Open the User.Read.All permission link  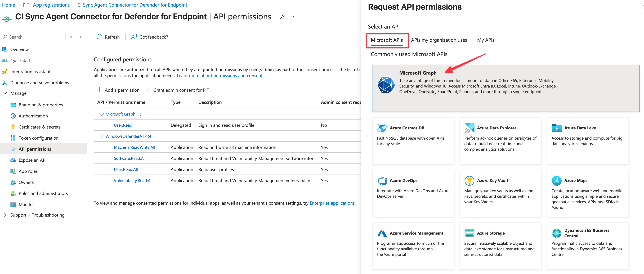(126, 170)
